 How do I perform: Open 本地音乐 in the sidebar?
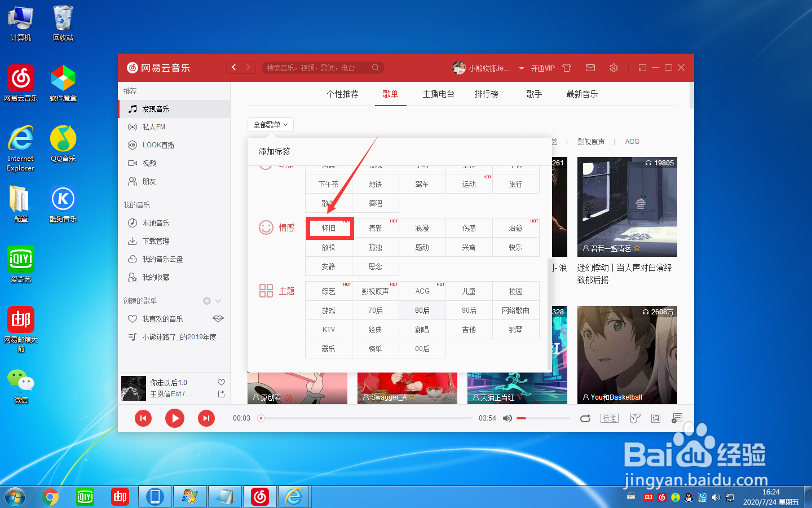click(x=174, y=223)
